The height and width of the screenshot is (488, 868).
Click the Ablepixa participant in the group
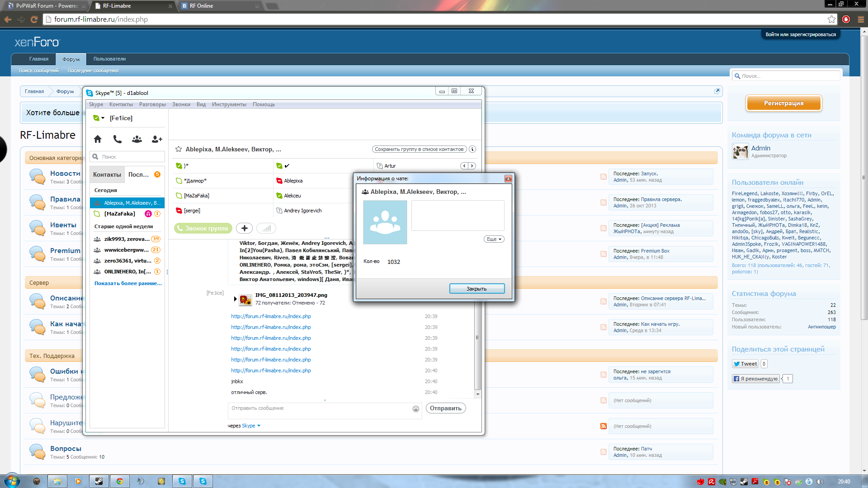pyautogui.click(x=293, y=181)
